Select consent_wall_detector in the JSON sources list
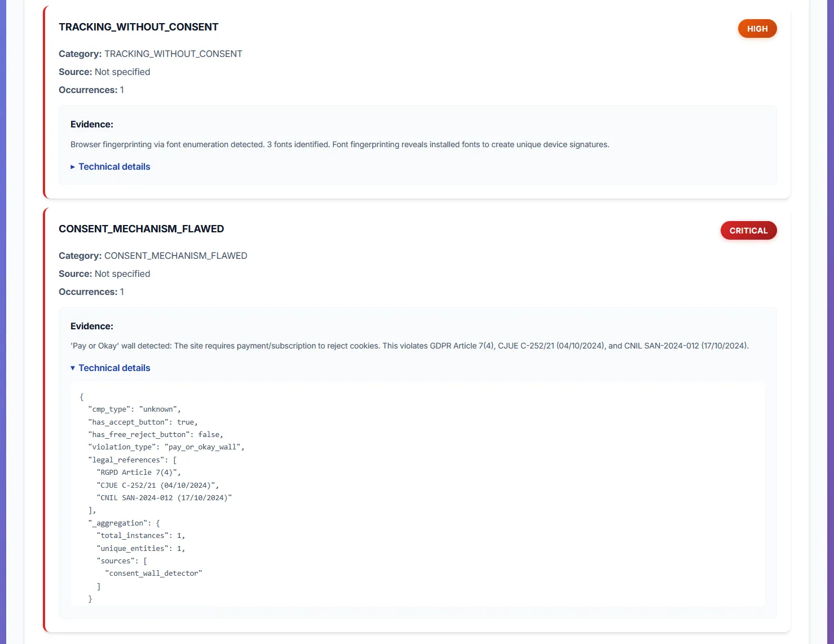Image resolution: width=834 pixels, height=644 pixels. click(153, 573)
